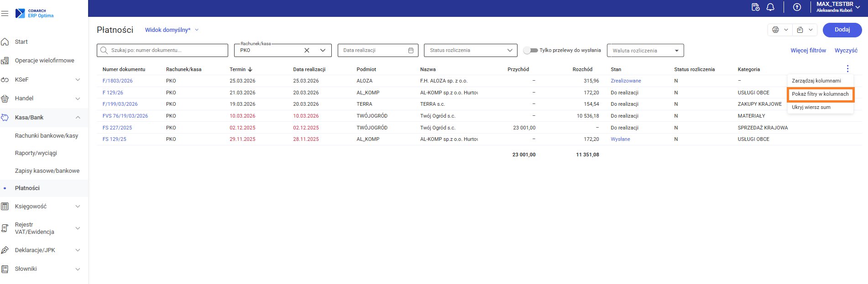Screen dimensions: 868x284
Task: Click the document number search field
Action: click(167, 51)
